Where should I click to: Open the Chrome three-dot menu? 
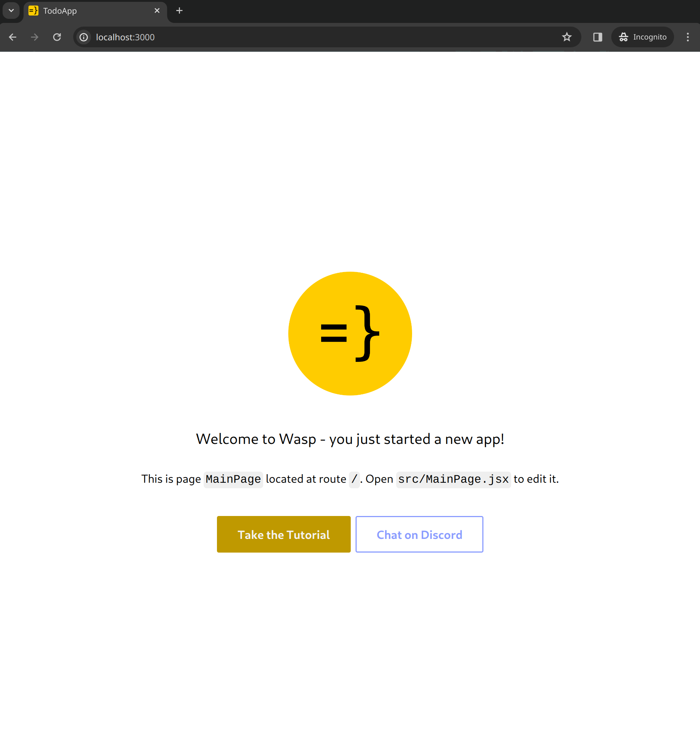(x=687, y=37)
